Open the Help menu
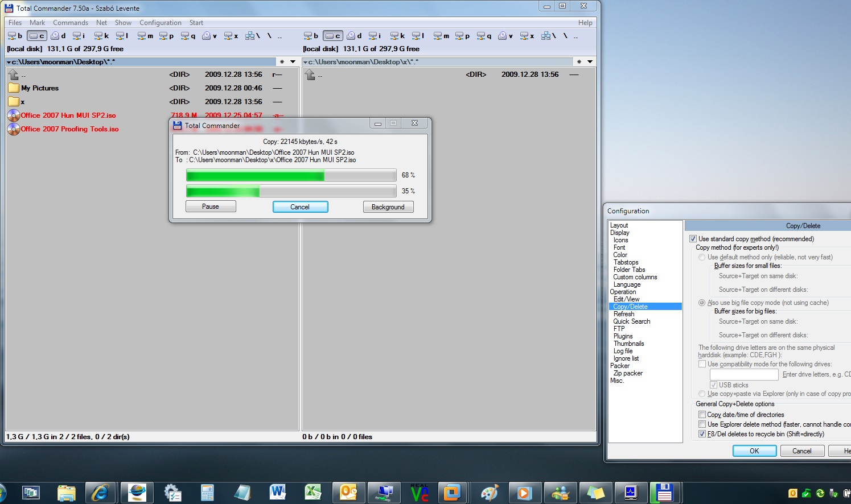The image size is (851, 504). click(585, 23)
